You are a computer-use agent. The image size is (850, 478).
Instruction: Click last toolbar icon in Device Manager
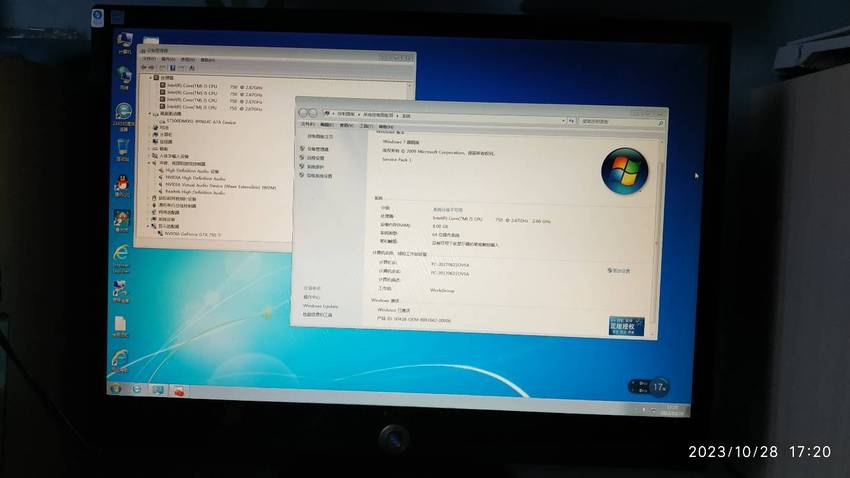pos(192,68)
